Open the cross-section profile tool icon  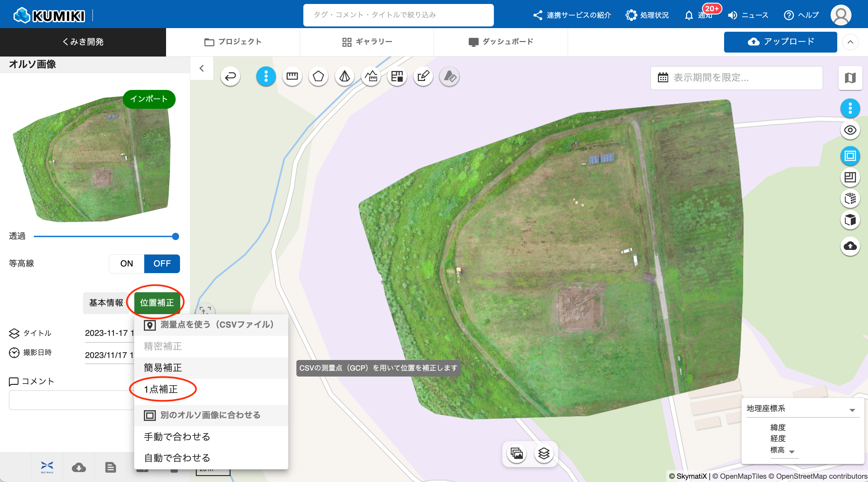click(370, 76)
